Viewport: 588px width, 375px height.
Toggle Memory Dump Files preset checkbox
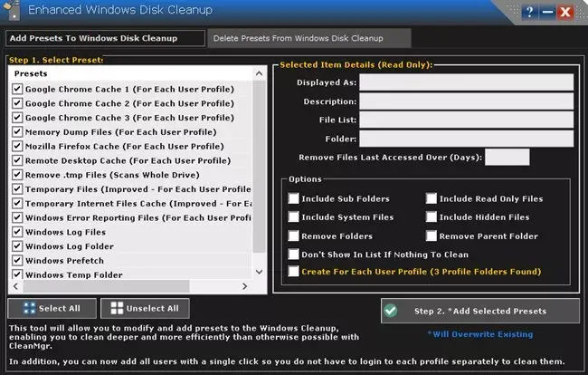[x=17, y=131]
